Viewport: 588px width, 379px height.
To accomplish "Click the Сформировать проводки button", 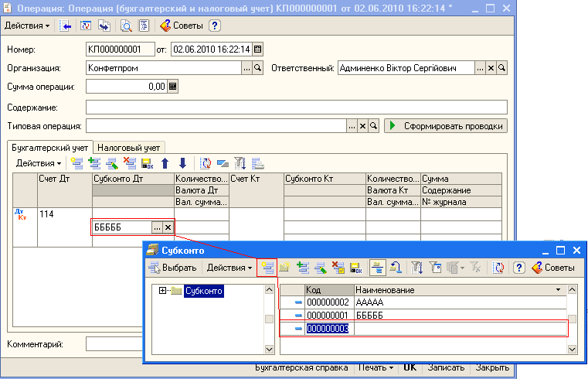I will click(x=446, y=126).
